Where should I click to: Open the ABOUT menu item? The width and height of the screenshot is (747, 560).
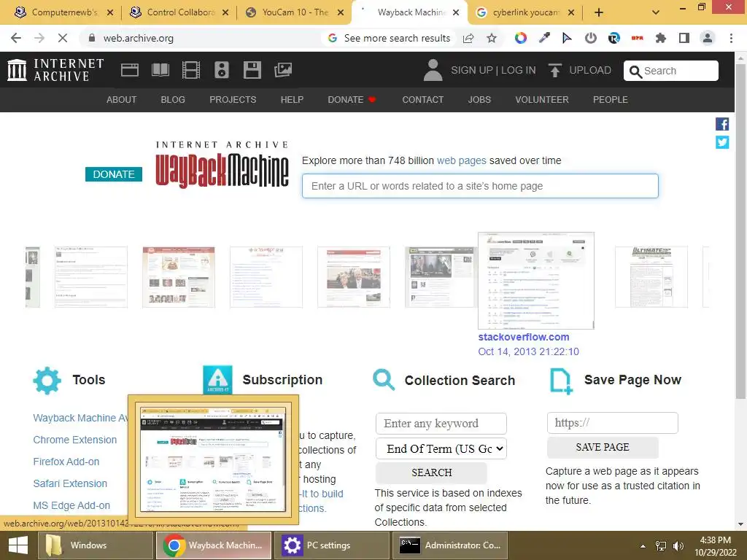pos(122,99)
